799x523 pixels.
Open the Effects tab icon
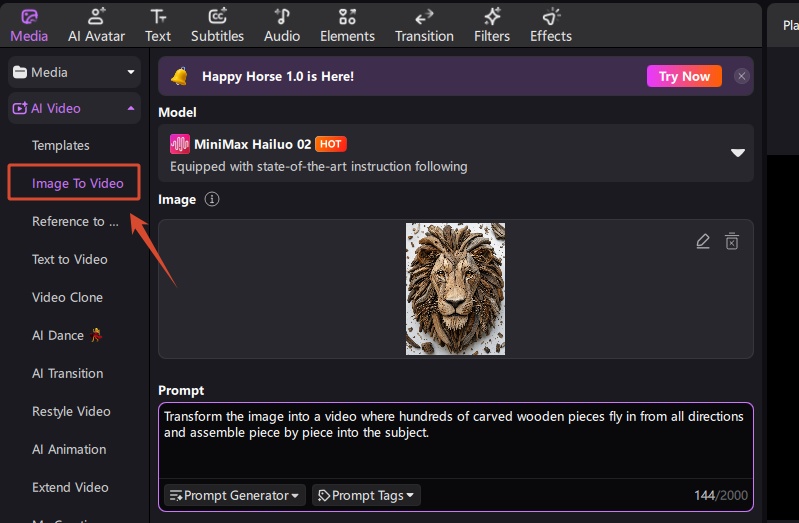(551, 16)
